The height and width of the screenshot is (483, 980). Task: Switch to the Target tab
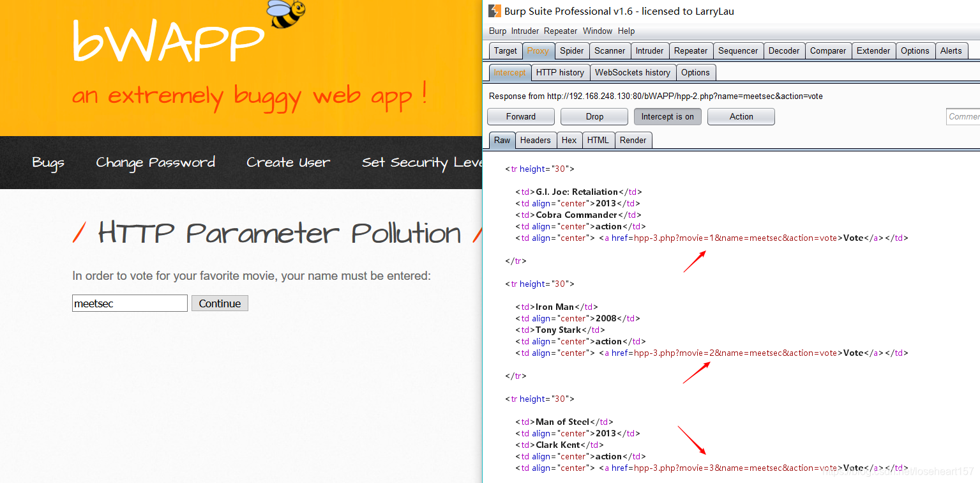coord(506,50)
